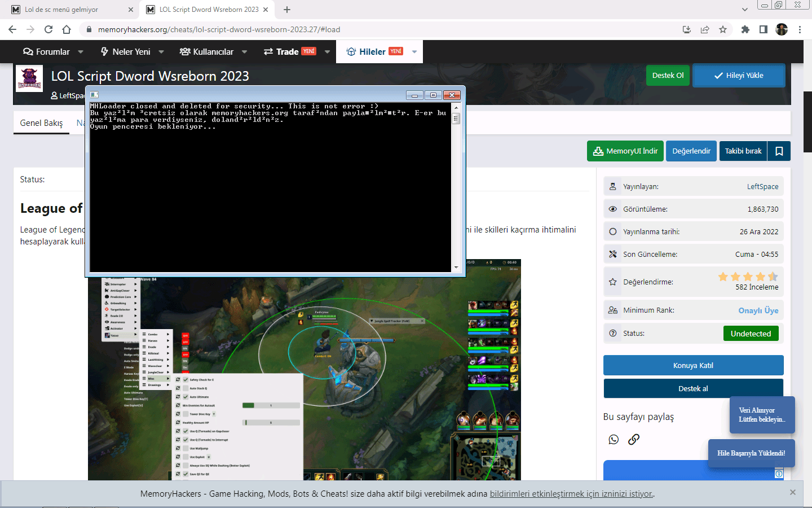Open the Chrome three-dot menu
This screenshot has height=508, width=812.
point(800,29)
